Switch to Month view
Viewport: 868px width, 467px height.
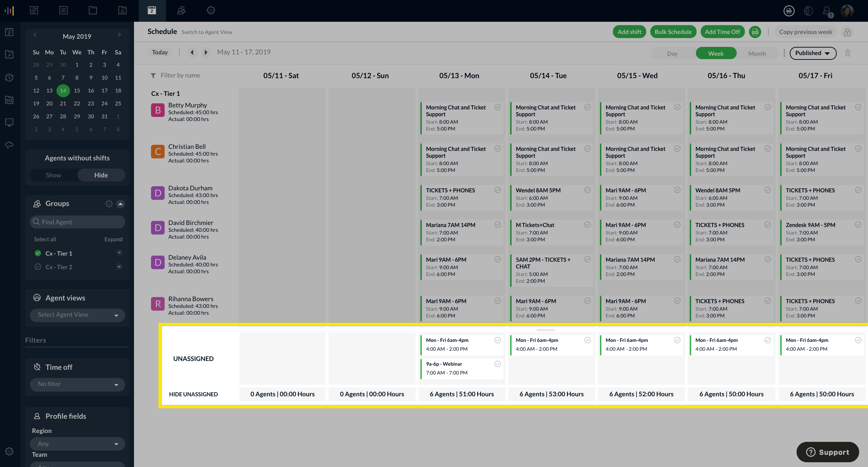click(757, 53)
